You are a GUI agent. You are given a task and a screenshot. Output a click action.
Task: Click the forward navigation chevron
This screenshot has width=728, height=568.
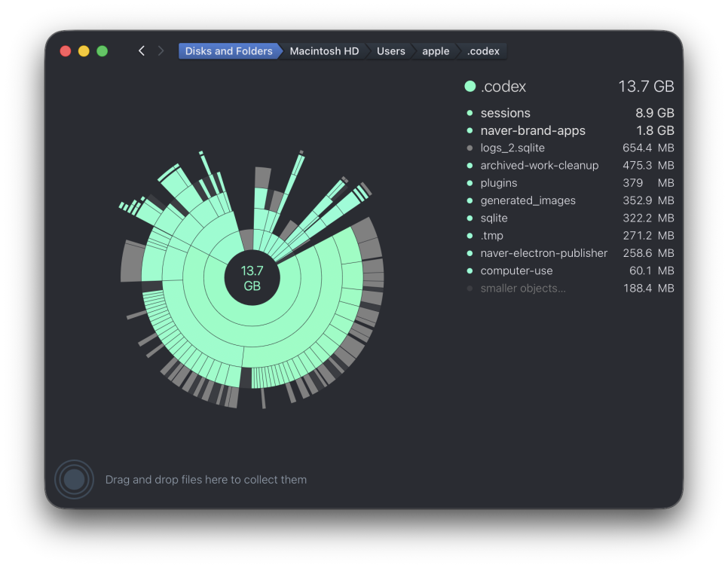(161, 51)
